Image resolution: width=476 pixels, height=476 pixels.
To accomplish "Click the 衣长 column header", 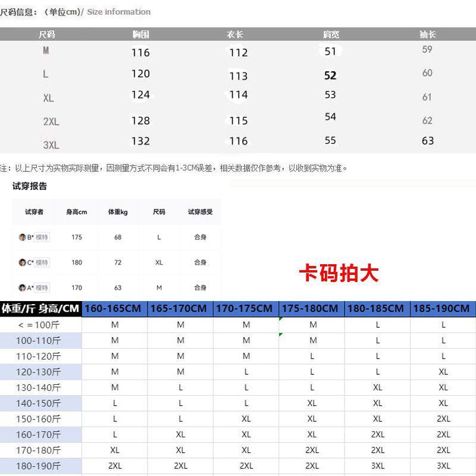I will point(234,35).
